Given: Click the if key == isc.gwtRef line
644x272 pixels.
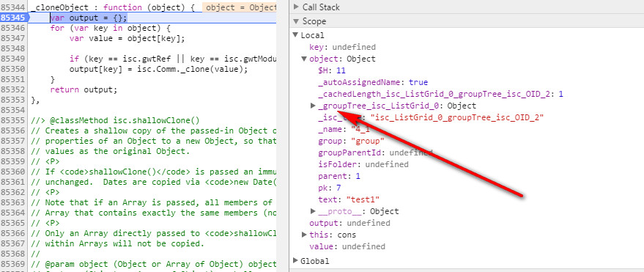Looking at the screenshot, I should click(173, 59).
